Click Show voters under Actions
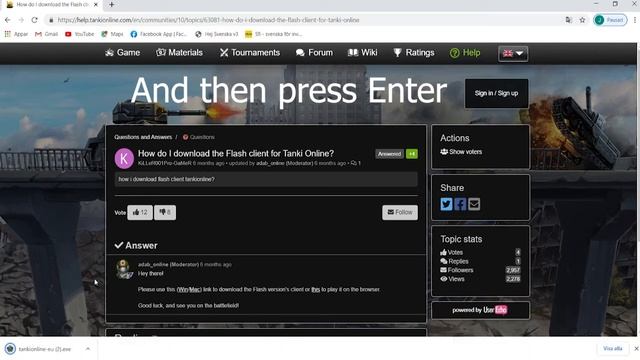640x360 pixels. click(461, 152)
